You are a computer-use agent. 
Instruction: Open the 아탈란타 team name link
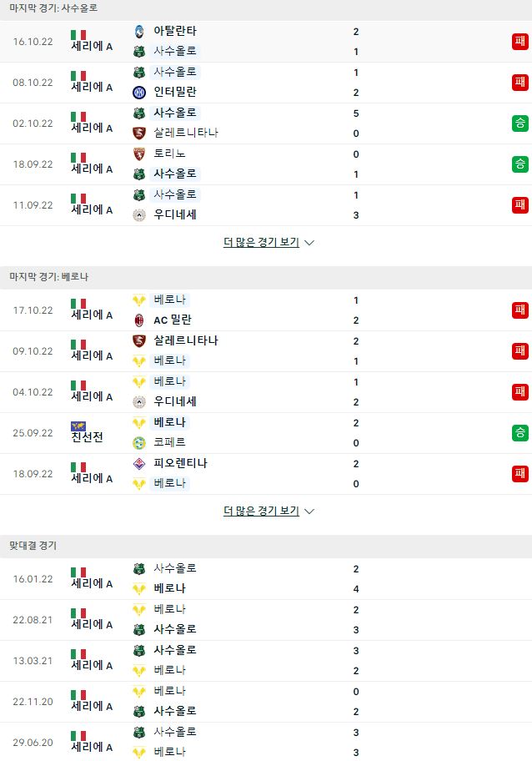pyautogui.click(x=174, y=31)
